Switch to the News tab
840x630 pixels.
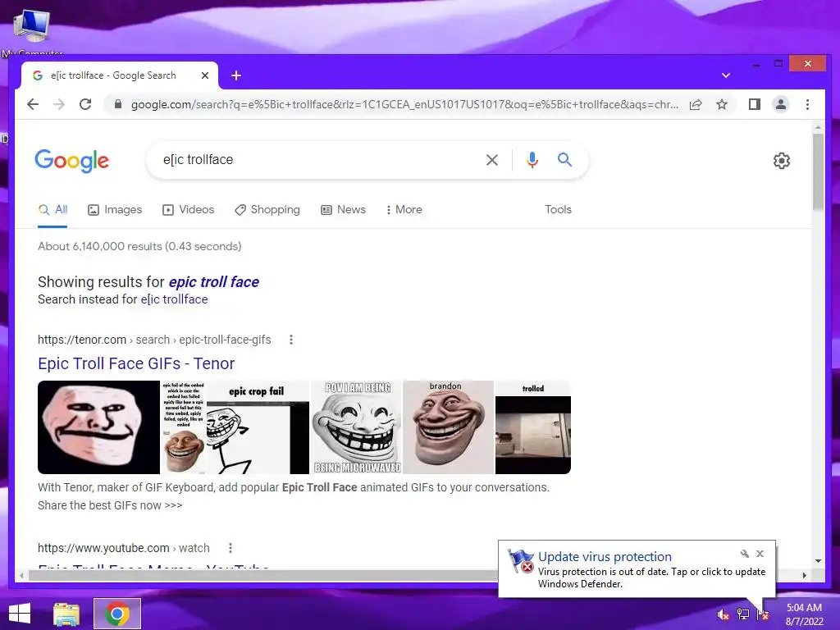pyautogui.click(x=344, y=209)
